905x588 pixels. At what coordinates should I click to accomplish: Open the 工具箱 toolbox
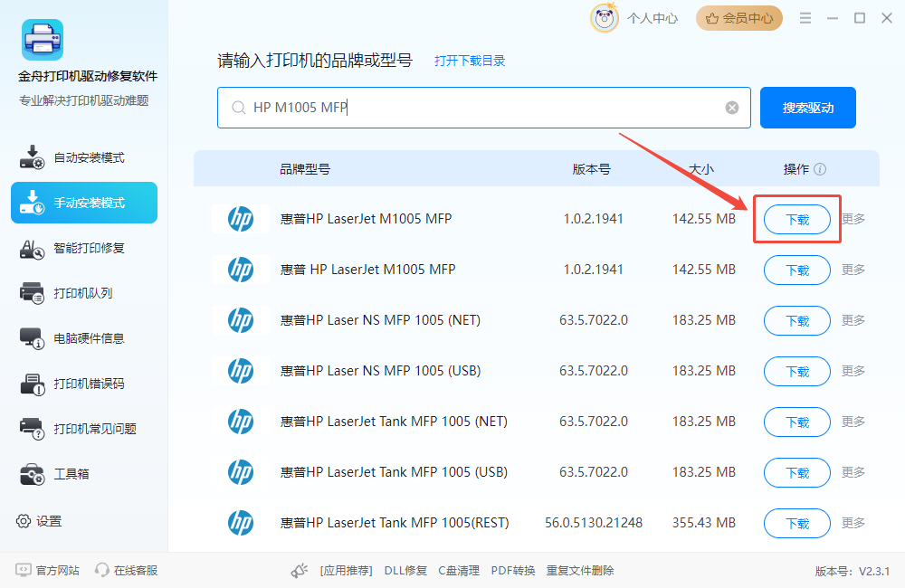click(x=84, y=474)
